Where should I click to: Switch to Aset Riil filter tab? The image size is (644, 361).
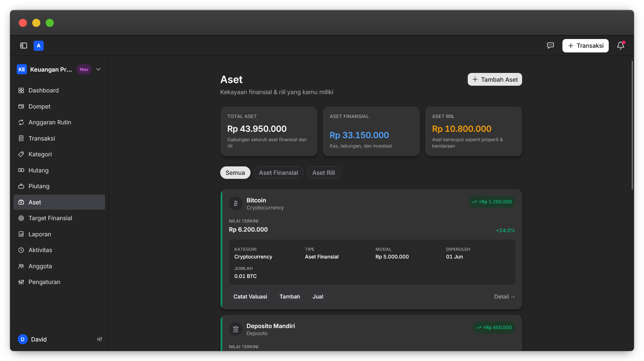(324, 173)
